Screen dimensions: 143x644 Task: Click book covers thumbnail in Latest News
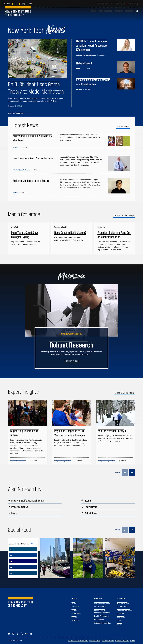point(119,141)
